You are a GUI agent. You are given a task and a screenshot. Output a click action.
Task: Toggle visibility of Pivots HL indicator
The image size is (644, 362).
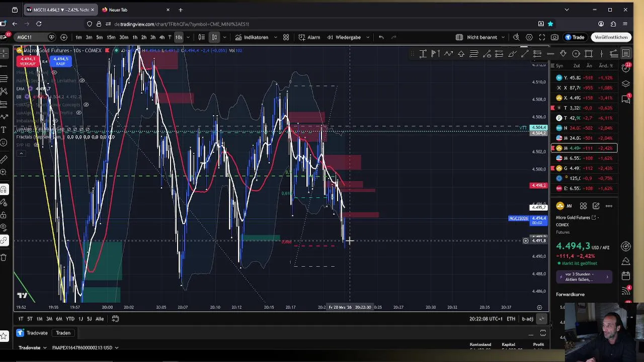point(54,72)
